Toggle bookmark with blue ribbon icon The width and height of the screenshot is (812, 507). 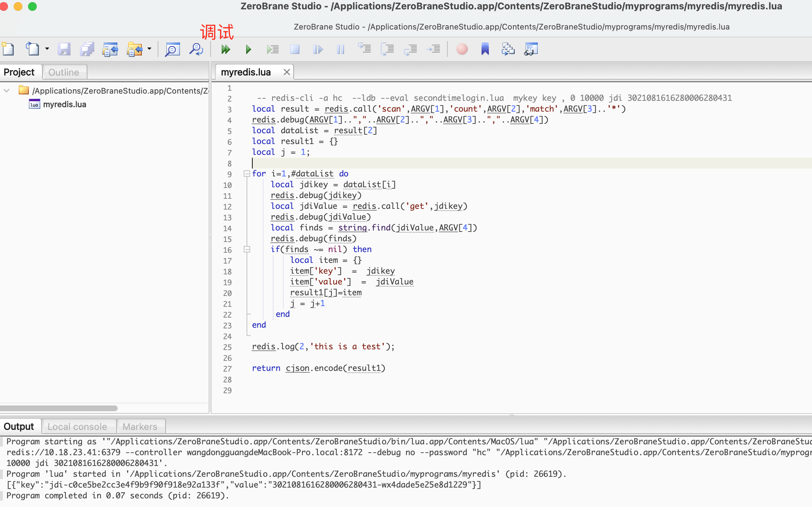click(x=485, y=49)
